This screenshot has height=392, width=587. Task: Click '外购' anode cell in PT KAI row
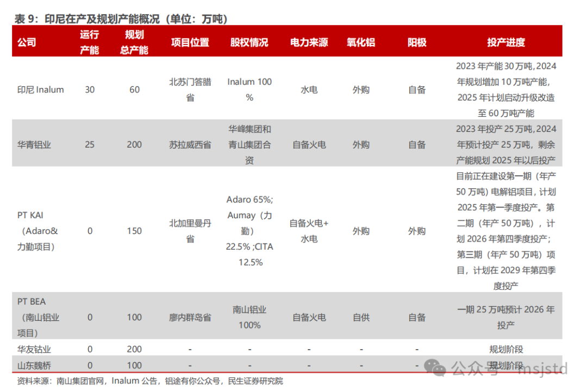pos(417,231)
